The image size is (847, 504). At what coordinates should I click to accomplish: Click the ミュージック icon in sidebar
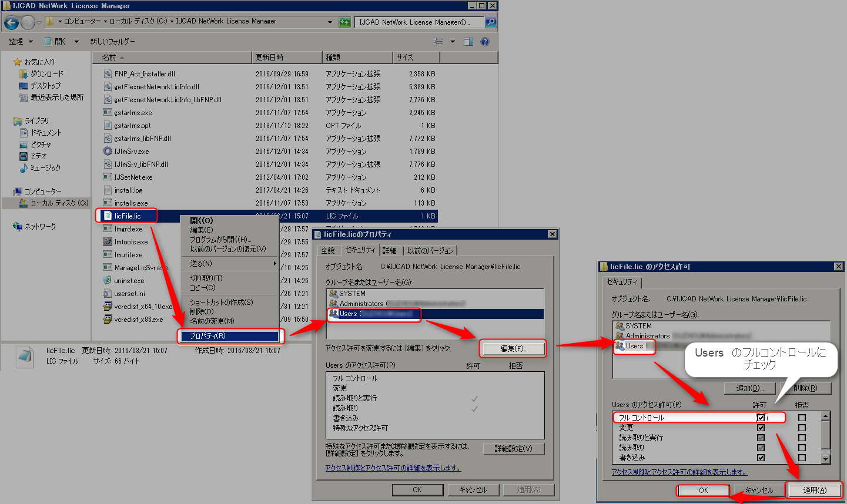pos(24,168)
